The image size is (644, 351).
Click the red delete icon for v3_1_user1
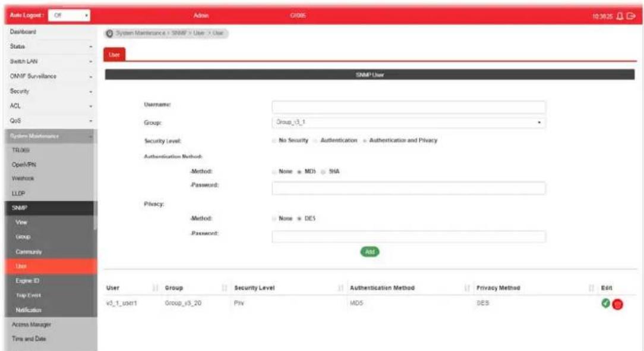click(617, 305)
